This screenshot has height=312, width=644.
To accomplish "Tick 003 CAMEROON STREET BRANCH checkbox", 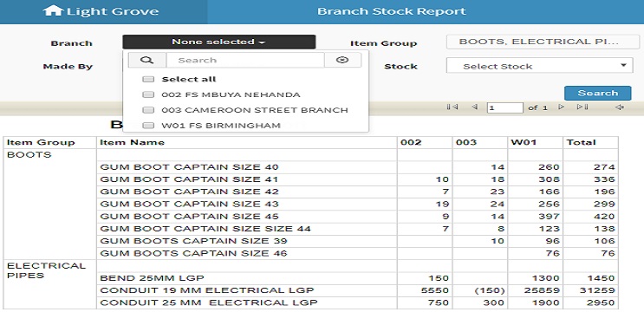I will [x=148, y=110].
